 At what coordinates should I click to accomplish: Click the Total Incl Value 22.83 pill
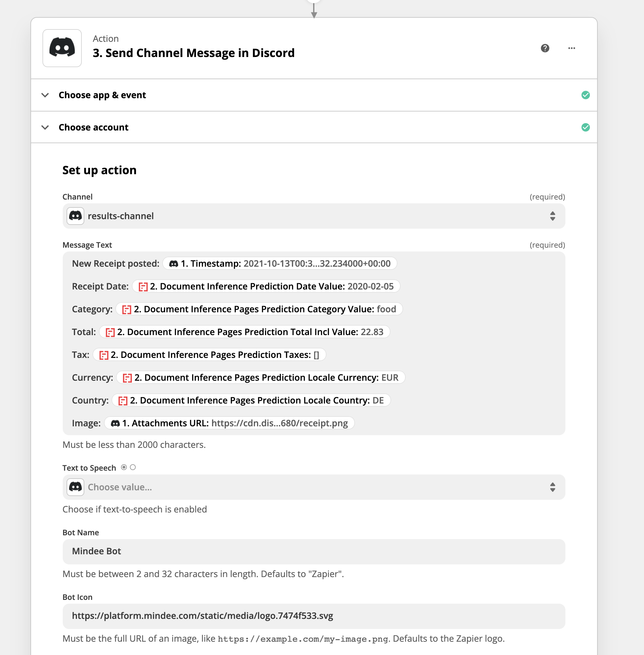pos(245,332)
